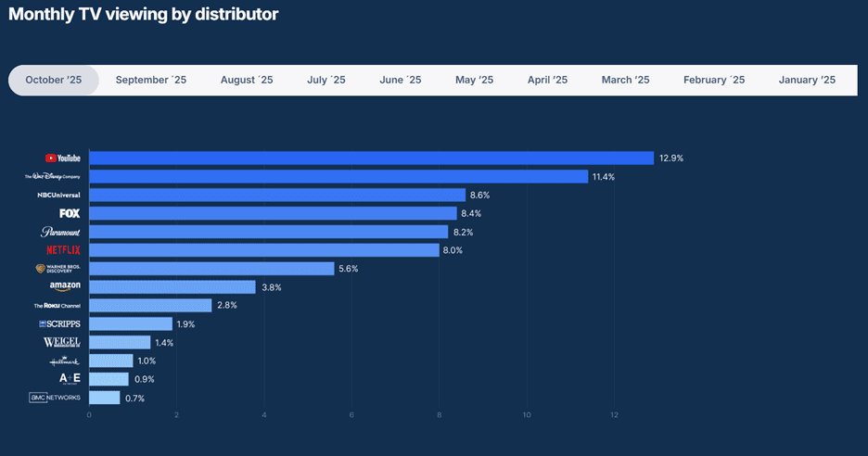
Task: Click the Walt Disney Company logo
Action: click(x=53, y=176)
